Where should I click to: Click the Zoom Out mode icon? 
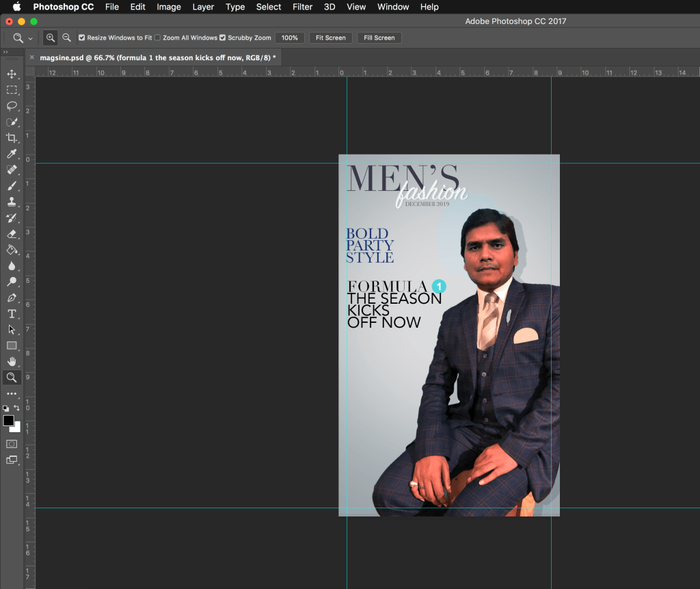pos(66,38)
